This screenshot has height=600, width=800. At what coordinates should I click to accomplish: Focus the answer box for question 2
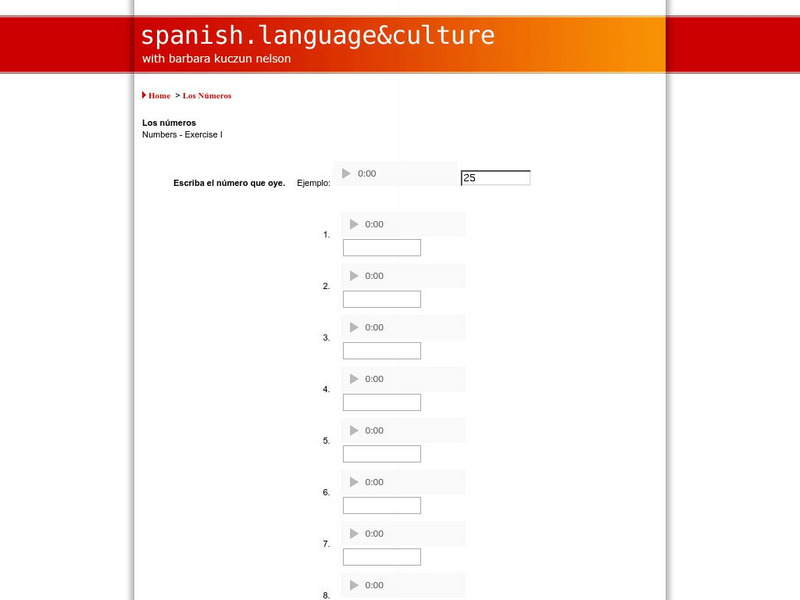(x=382, y=299)
